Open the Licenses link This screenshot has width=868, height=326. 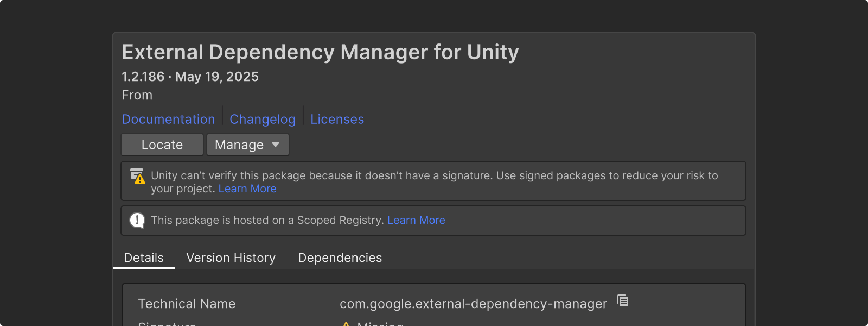click(x=337, y=119)
